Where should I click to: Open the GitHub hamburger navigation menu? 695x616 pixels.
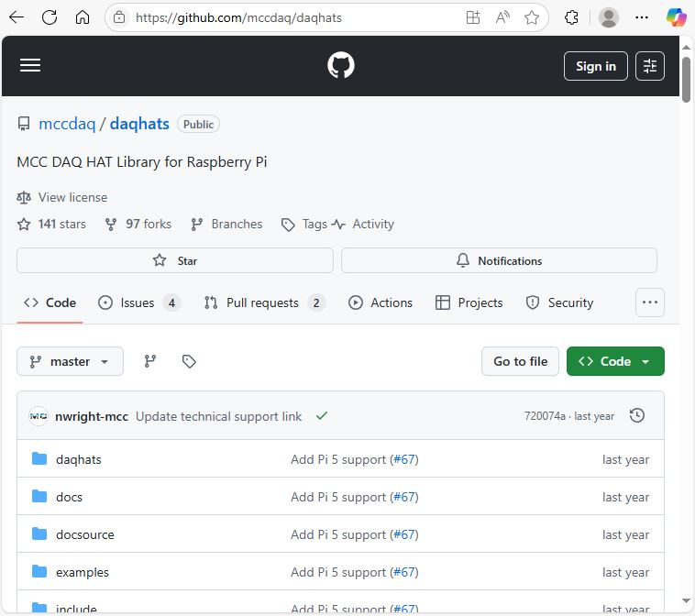30,66
